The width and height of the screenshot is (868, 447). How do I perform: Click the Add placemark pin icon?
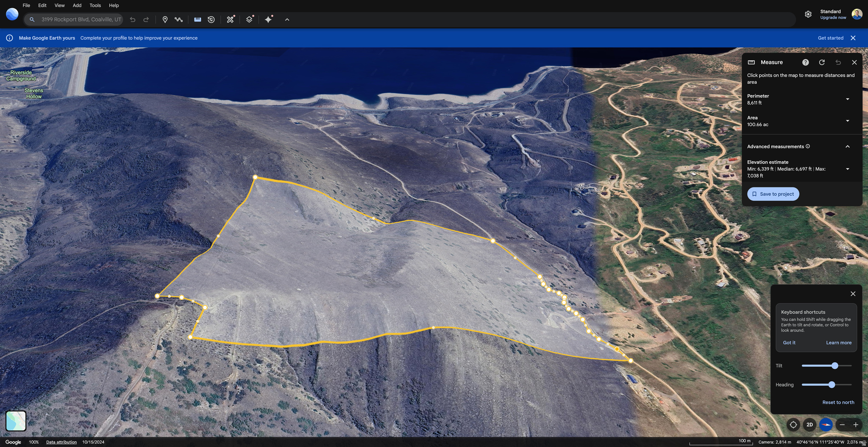click(165, 20)
